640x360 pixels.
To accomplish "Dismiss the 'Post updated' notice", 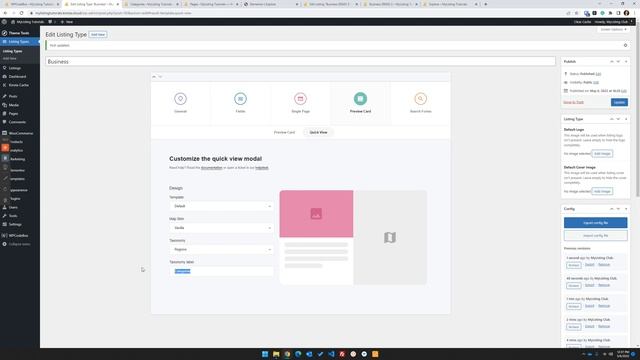I will (x=625, y=45).
